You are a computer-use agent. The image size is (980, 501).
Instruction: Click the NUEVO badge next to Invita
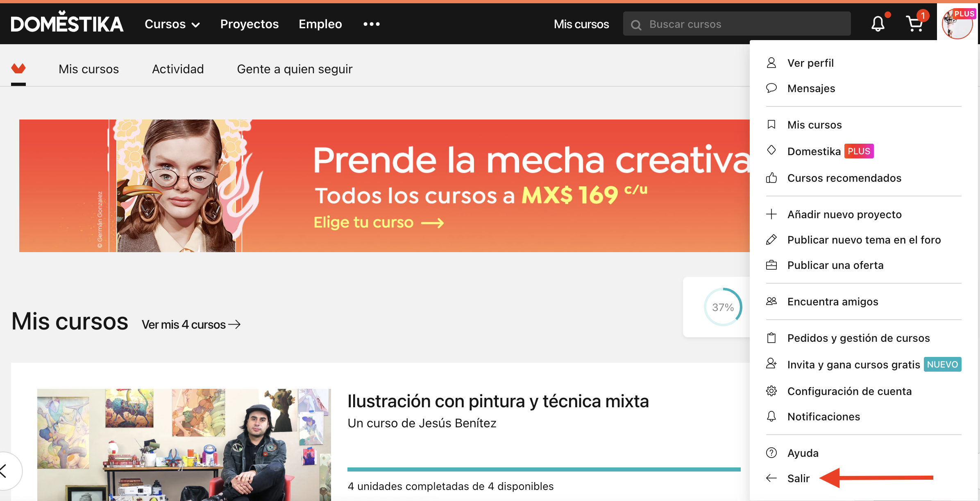pyautogui.click(x=942, y=364)
